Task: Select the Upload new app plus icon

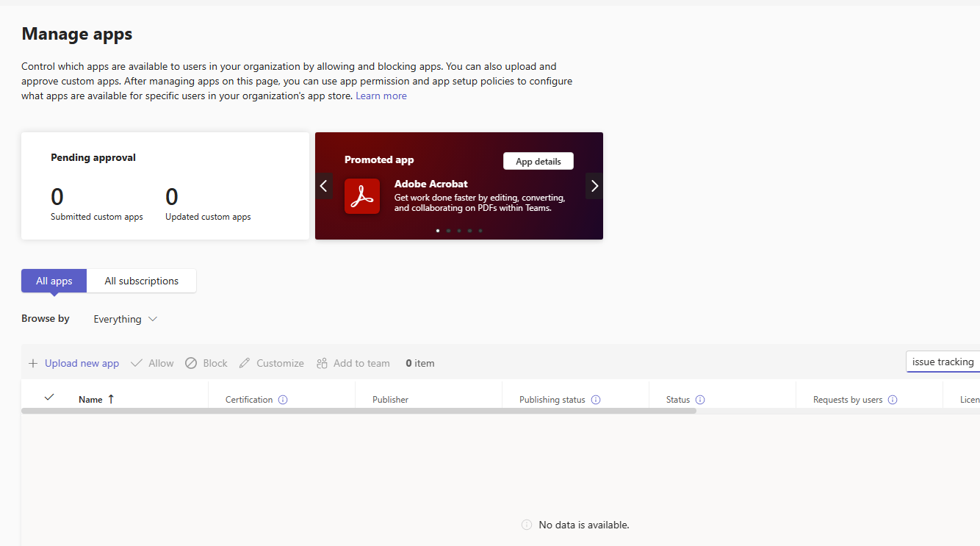Action: pos(33,363)
